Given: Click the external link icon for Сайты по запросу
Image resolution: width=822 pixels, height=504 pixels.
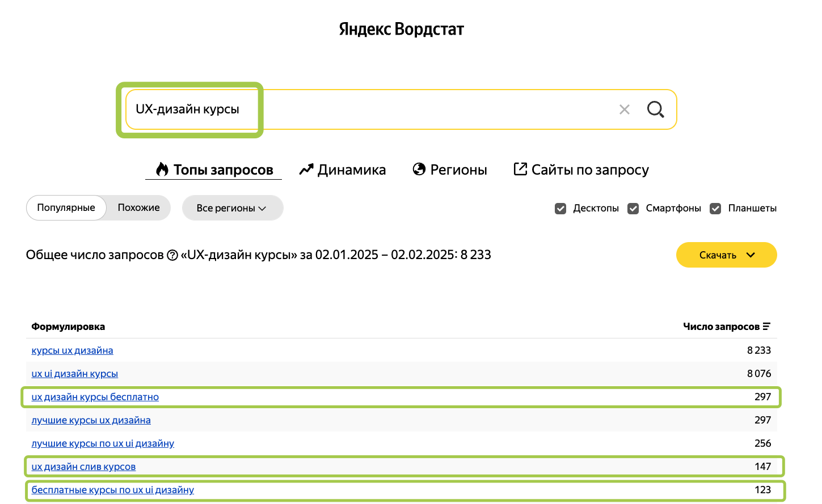Looking at the screenshot, I should click(520, 169).
